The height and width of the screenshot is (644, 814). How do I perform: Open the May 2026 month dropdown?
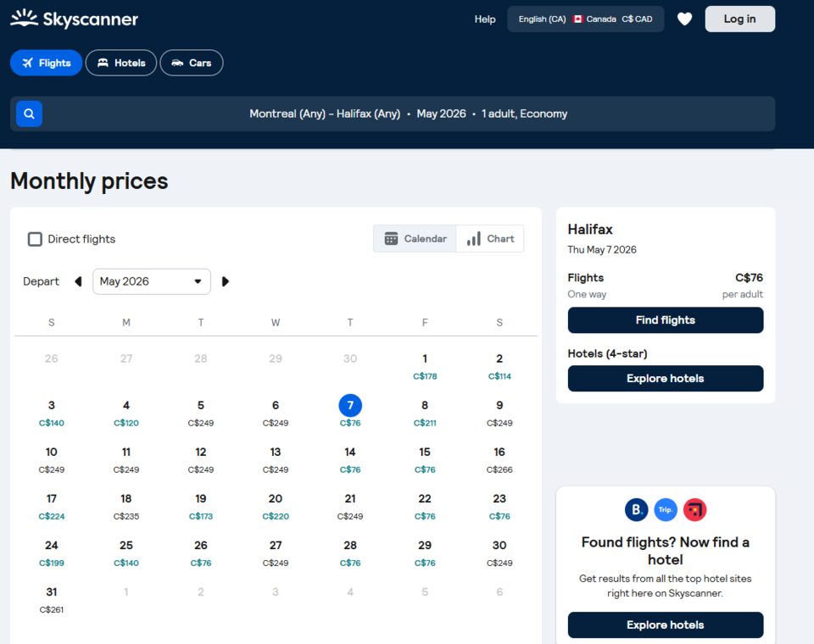151,281
